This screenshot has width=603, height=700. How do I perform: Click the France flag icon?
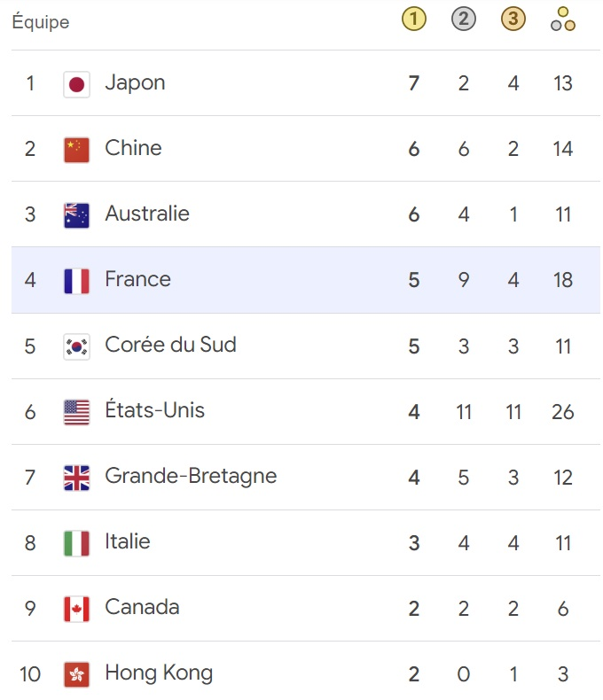[x=77, y=281]
